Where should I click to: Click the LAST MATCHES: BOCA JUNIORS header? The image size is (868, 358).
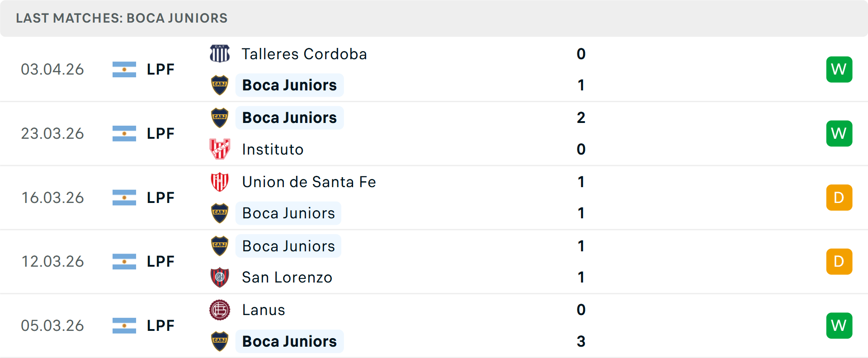coord(121,18)
